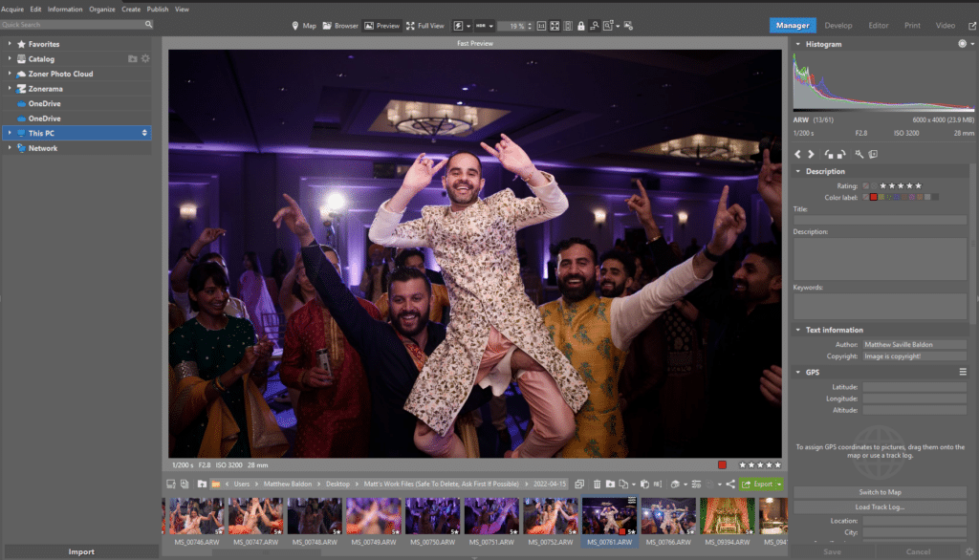Screen dimensions: 979x560
Task: Click the Load Track Log button
Action: click(880, 506)
